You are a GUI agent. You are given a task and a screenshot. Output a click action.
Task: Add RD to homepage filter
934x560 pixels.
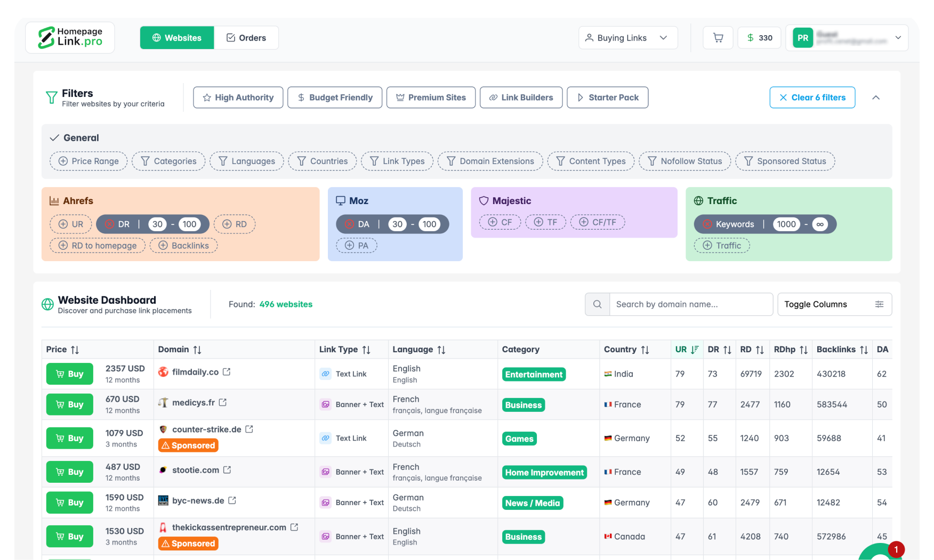(98, 246)
